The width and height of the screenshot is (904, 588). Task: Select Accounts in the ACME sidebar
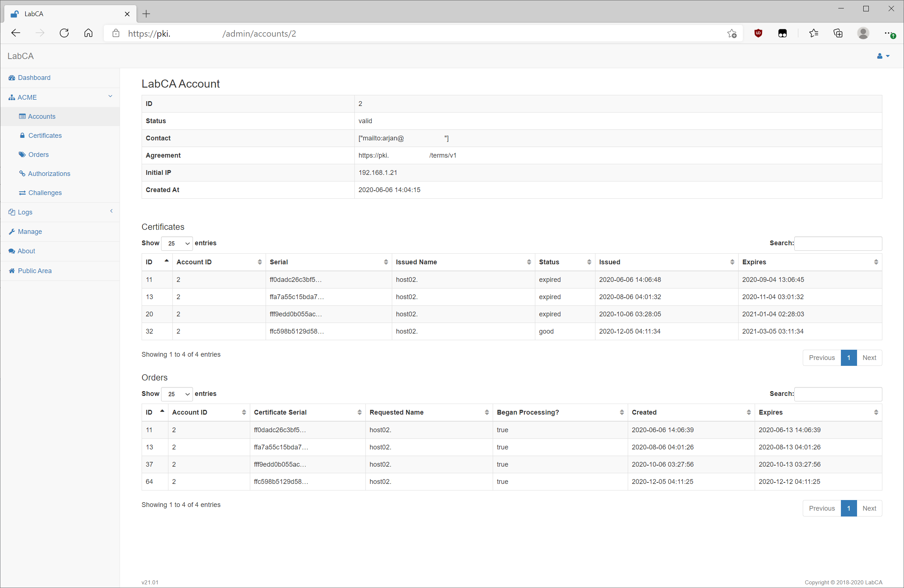point(41,116)
